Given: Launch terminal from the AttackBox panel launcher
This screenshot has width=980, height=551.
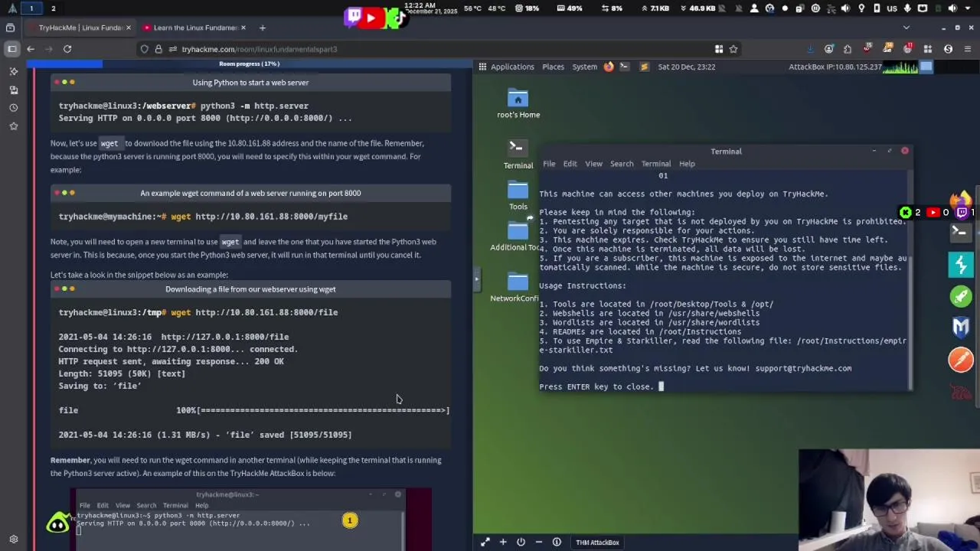Looking at the screenshot, I should coord(624,67).
